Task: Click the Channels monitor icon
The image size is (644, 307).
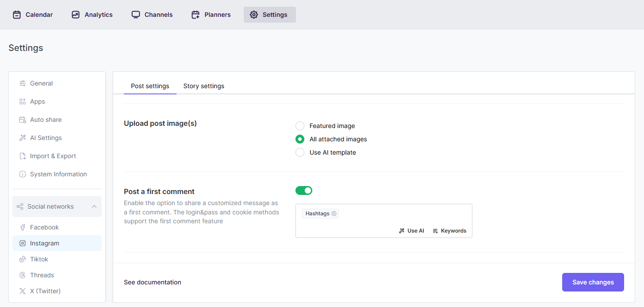Action: click(136, 15)
